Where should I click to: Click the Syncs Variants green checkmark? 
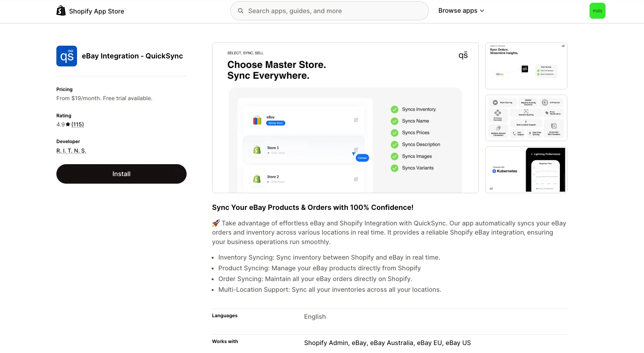(394, 168)
